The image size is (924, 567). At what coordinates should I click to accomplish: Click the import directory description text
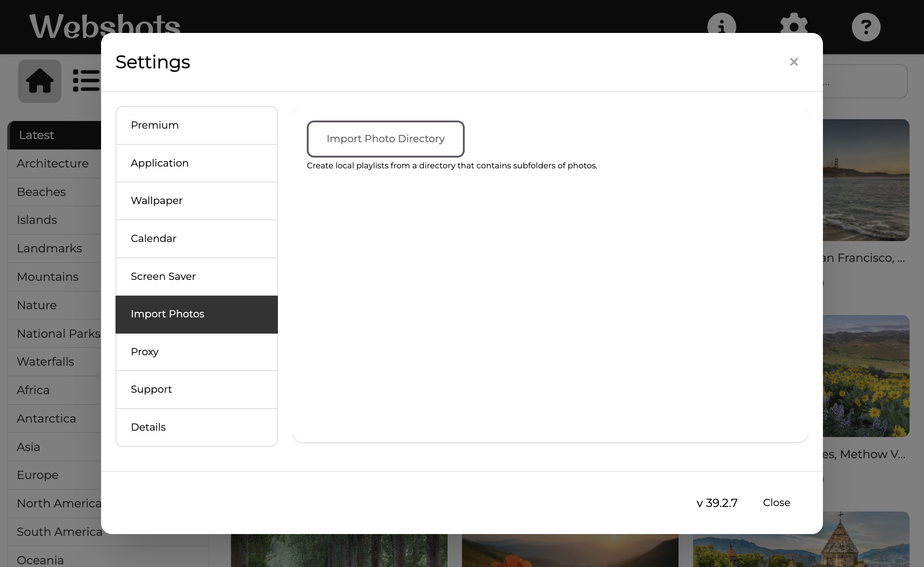452,166
